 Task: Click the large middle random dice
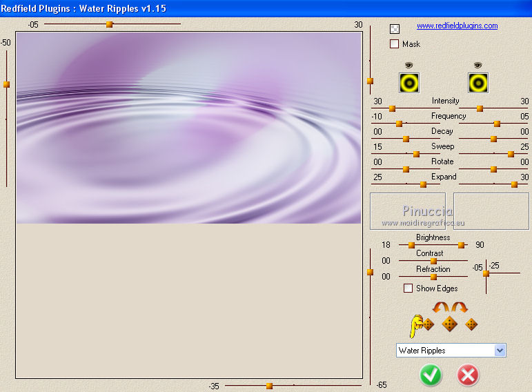(450, 324)
